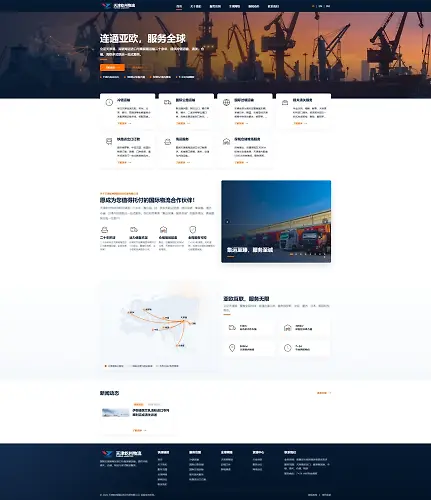Click the orange link in the globe service card
This screenshot has width=431, height=500.
point(241,123)
